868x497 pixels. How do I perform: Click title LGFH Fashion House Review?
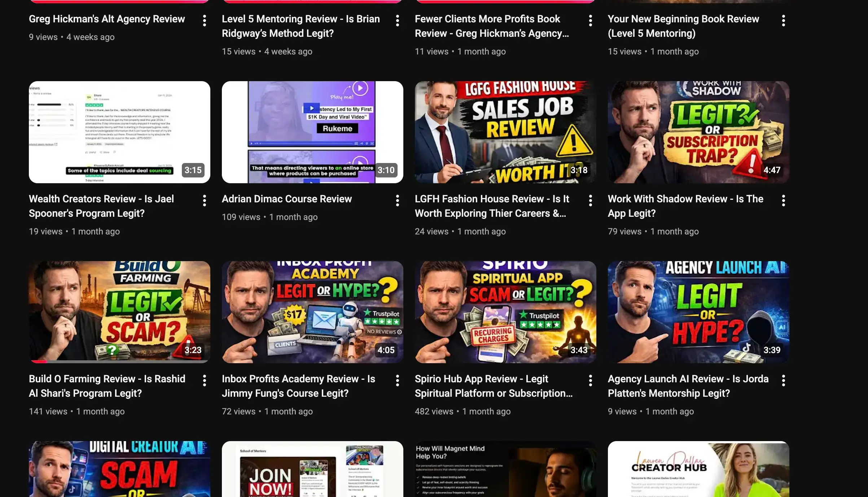point(492,206)
